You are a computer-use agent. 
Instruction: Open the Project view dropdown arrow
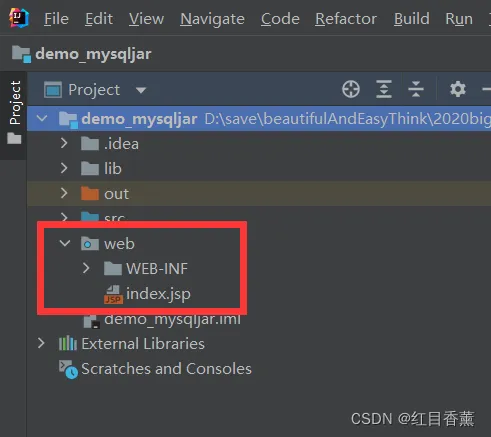(141, 90)
